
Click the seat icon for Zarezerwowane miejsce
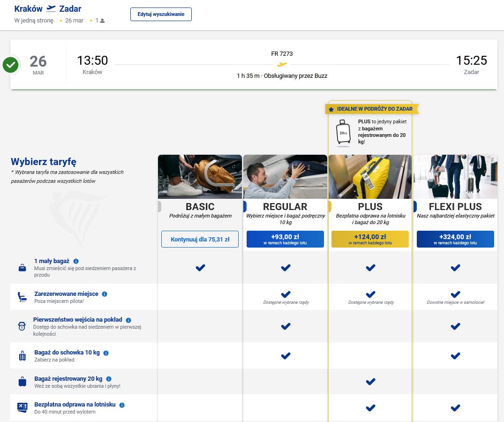[x=22, y=297]
